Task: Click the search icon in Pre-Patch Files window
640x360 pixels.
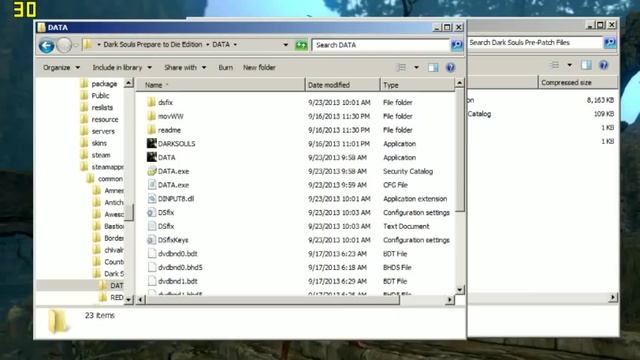Action: tap(610, 42)
